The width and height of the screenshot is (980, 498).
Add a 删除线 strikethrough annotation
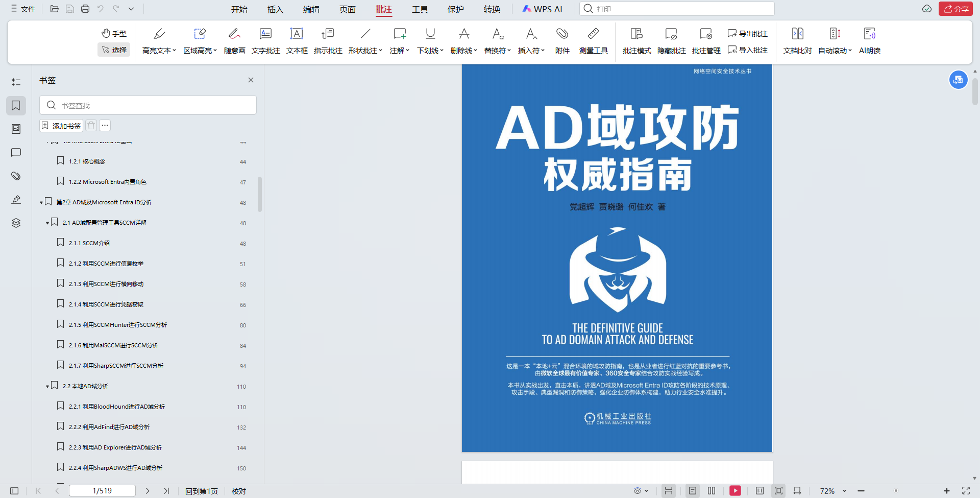point(462,41)
